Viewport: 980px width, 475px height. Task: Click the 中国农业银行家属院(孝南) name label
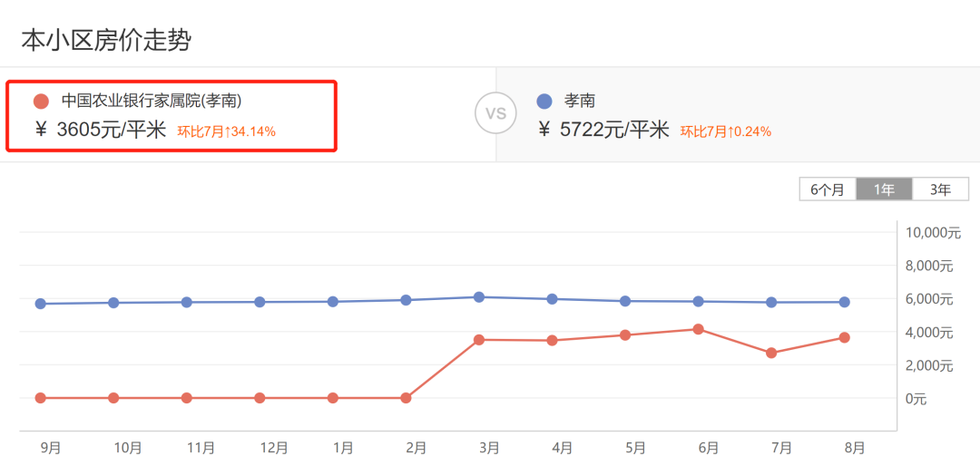coord(152,101)
